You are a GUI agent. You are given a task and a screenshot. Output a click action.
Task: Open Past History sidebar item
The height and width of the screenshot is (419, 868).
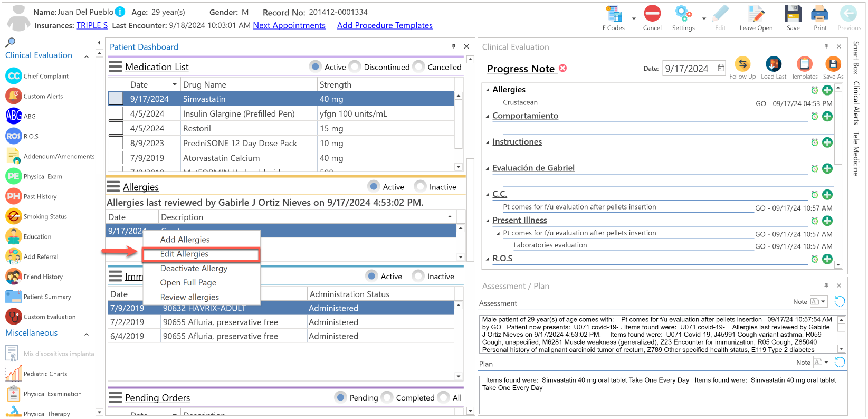(x=32, y=196)
